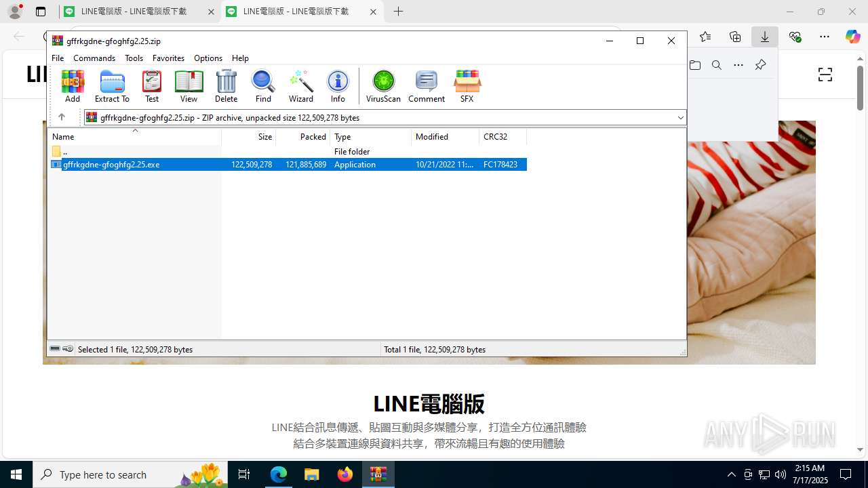Open Edge favorites star icon

[x=705, y=37]
